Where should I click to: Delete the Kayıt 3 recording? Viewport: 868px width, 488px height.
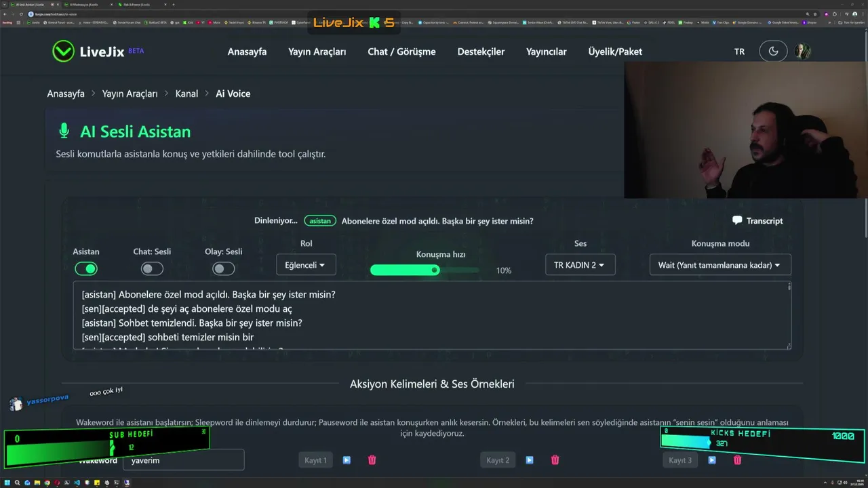click(x=737, y=460)
